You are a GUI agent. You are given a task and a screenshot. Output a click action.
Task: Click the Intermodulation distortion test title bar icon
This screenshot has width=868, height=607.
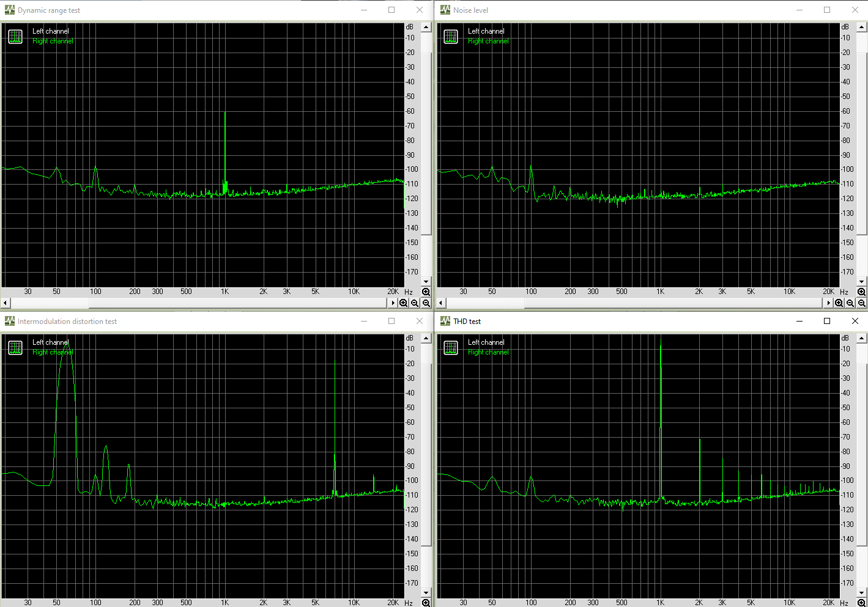(x=9, y=321)
